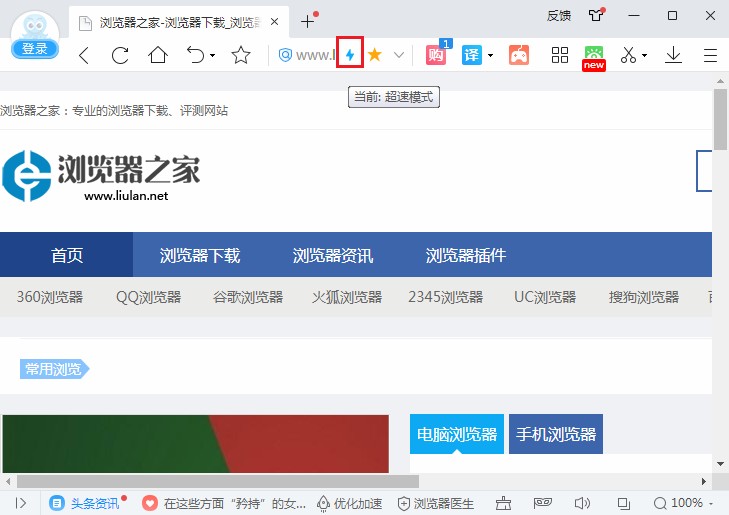Expand the screenshot tool dropdown arrow
Viewport: 729px width, 515px height.
(x=644, y=55)
